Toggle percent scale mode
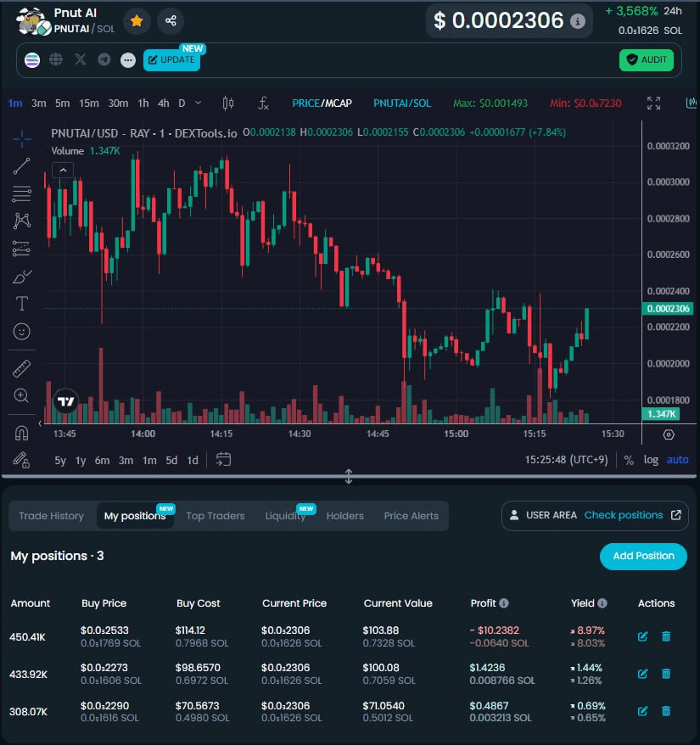This screenshot has width=700, height=745. click(x=629, y=460)
